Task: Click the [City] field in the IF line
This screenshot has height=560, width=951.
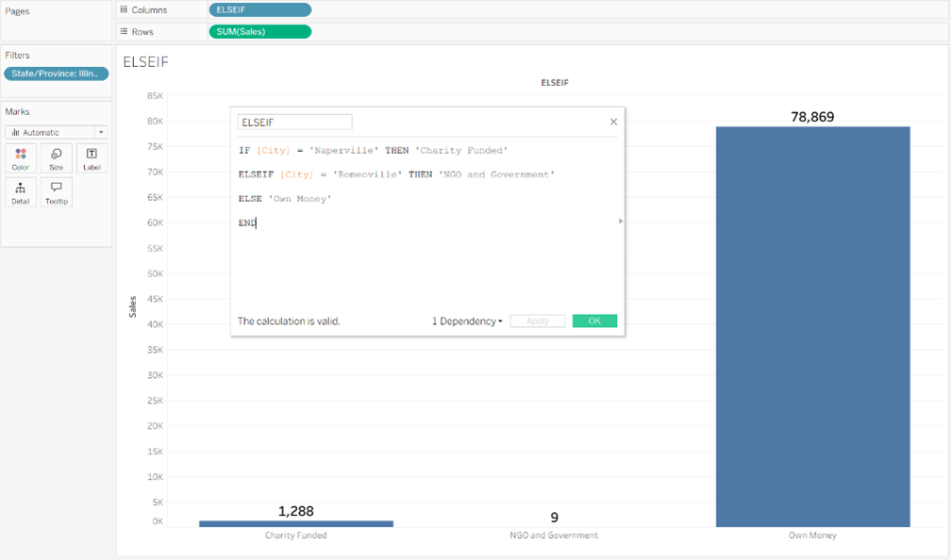Action: (x=273, y=150)
